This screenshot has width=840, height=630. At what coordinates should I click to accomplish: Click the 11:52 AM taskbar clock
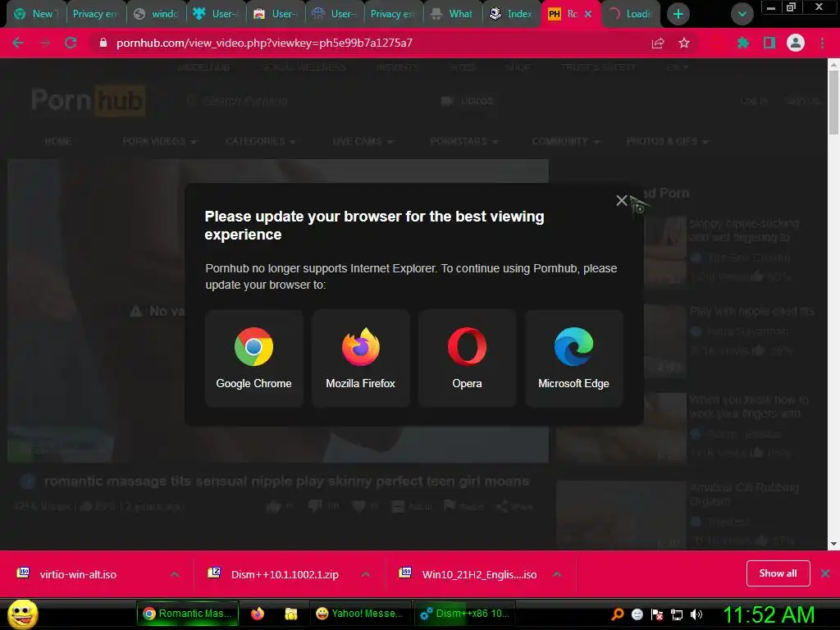[x=769, y=614]
